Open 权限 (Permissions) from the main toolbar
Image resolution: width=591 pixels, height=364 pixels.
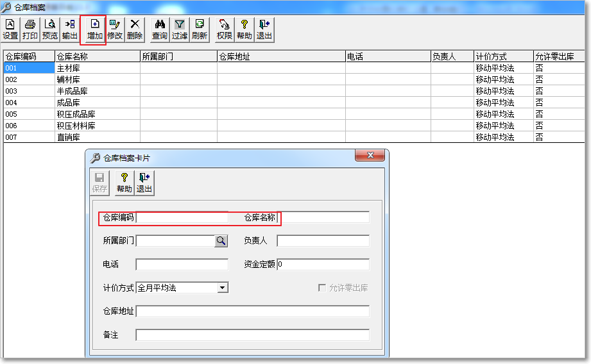pos(225,29)
